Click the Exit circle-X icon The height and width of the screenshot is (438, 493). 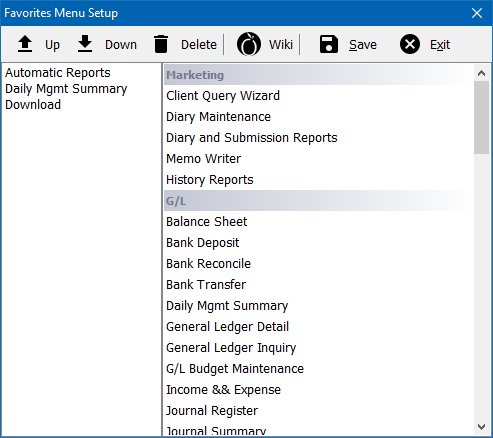tap(410, 44)
